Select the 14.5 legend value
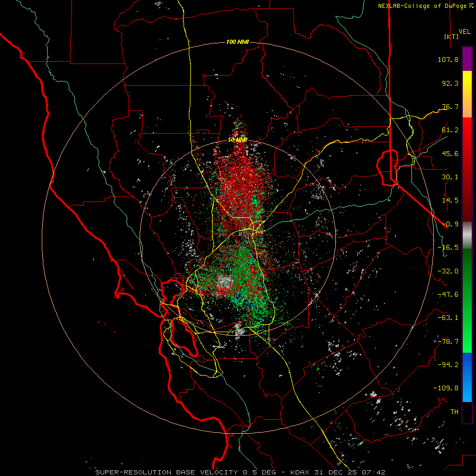 (x=450, y=200)
